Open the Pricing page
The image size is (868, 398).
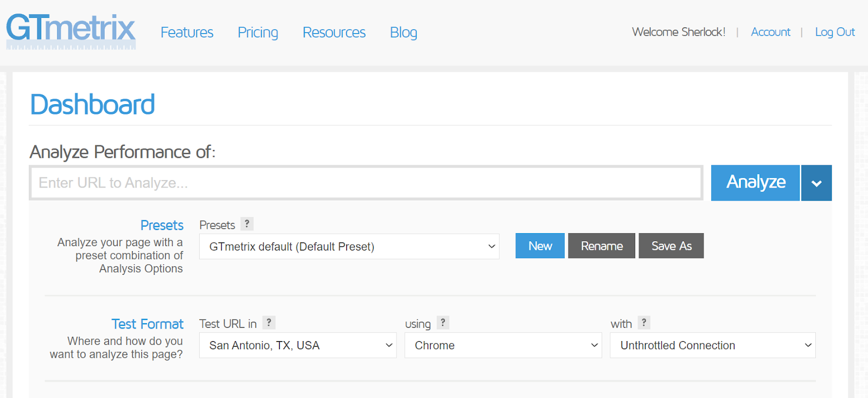pos(258,33)
